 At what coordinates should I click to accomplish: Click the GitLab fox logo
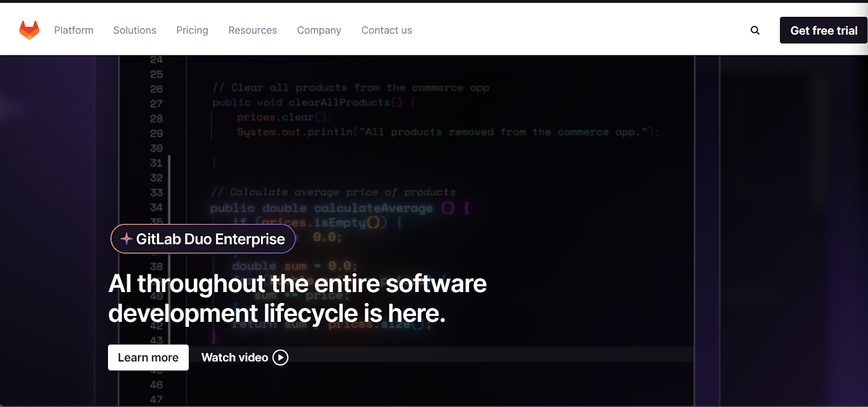tap(29, 30)
